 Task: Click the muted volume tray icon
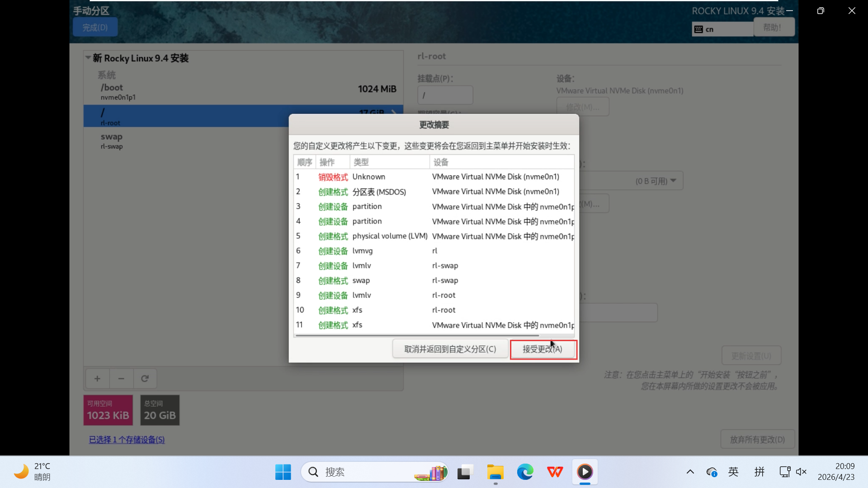[x=801, y=472]
